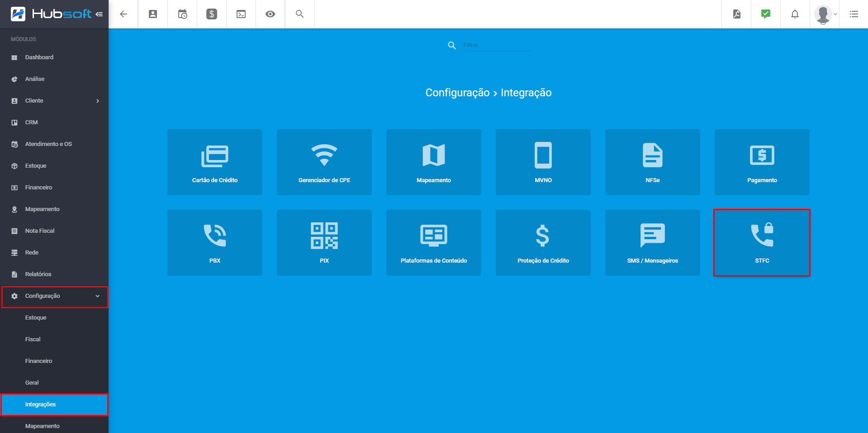Click the back arrow in top toolbar

click(123, 14)
